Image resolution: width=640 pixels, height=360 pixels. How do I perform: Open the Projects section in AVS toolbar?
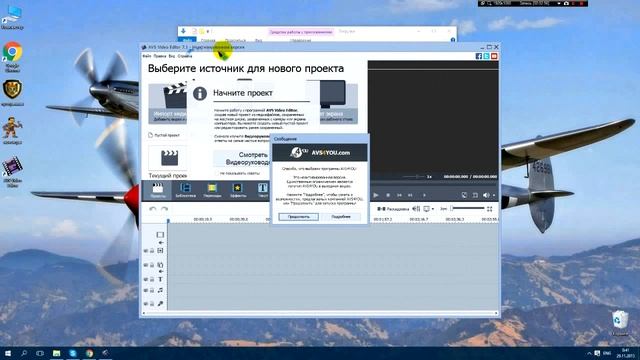click(x=158, y=191)
